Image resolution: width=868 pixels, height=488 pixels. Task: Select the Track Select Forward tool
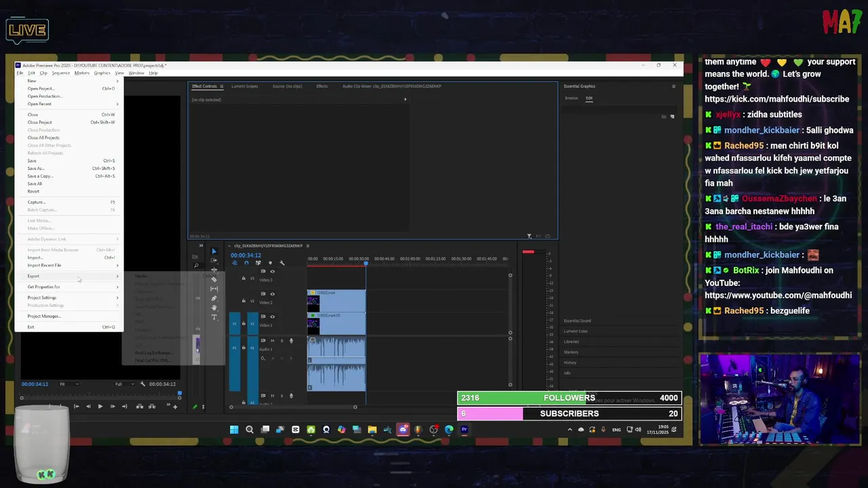(x=214, y=260)
